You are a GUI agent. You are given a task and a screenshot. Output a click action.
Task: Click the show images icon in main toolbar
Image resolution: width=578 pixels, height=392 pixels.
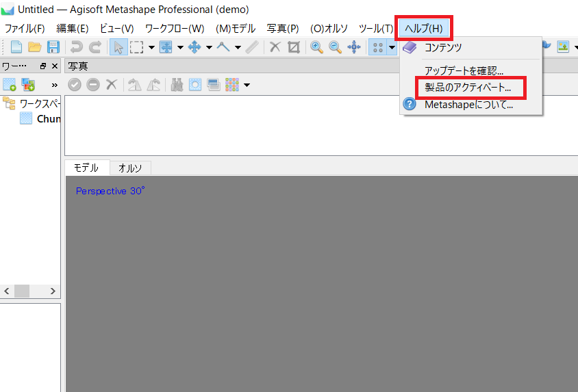pyautogui.click(x=563, y=47)
